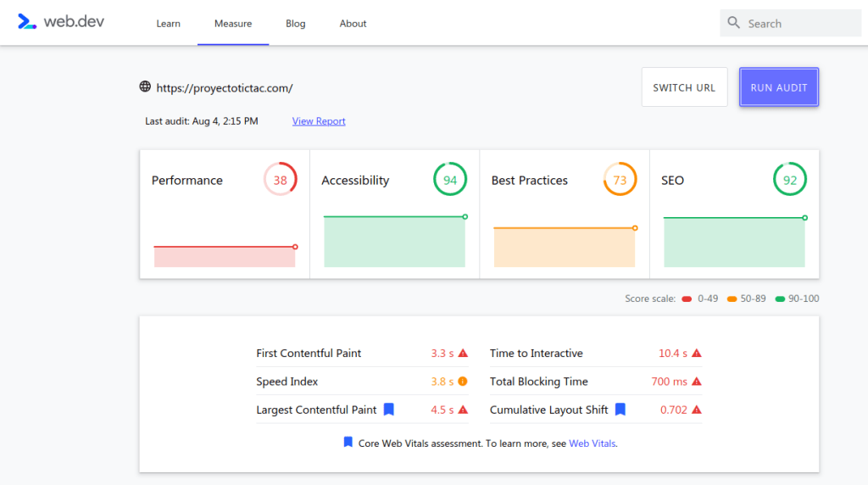Click the Speed Index orange status icon
Image resolution: width=868 pixels, height=485 pixels.
[463, 382]
